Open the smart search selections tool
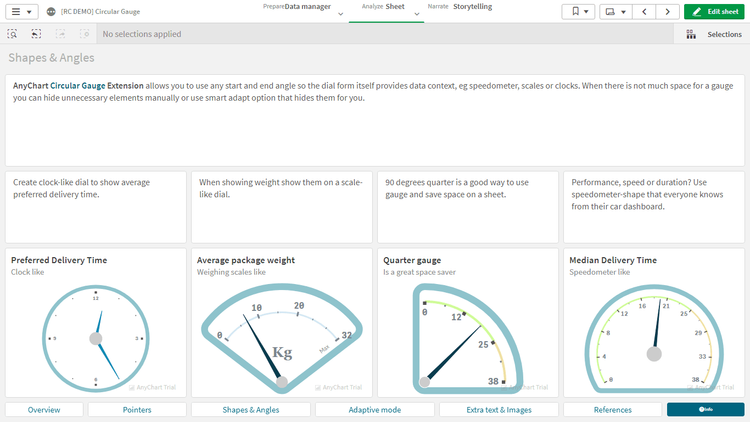Screen dimensions: 750x422 tap(13, 34)
